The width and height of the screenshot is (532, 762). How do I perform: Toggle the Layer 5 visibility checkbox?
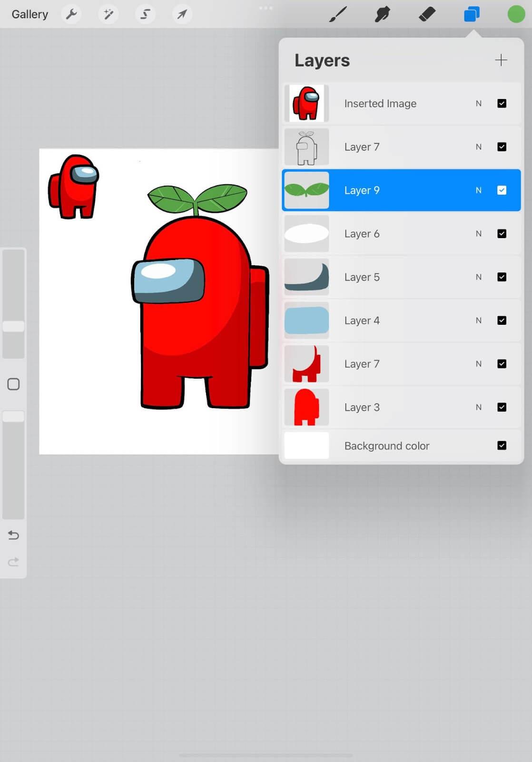(x=502, y=277)
